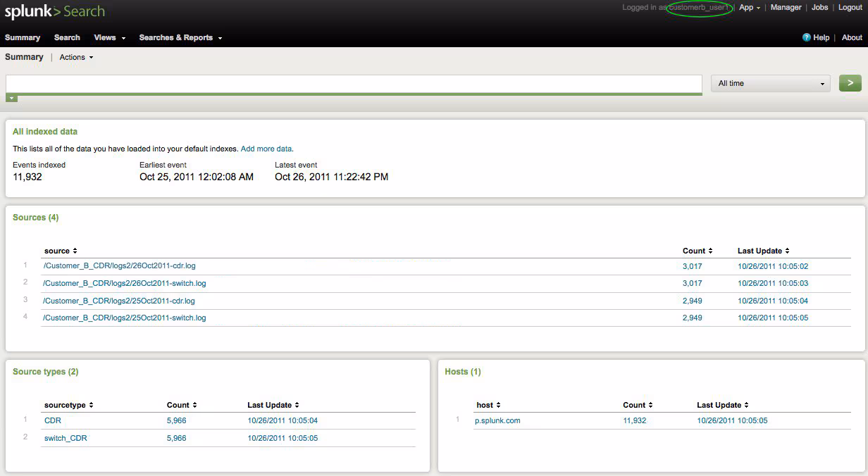
Task: Click the Logout link
Action: (850, 7)
